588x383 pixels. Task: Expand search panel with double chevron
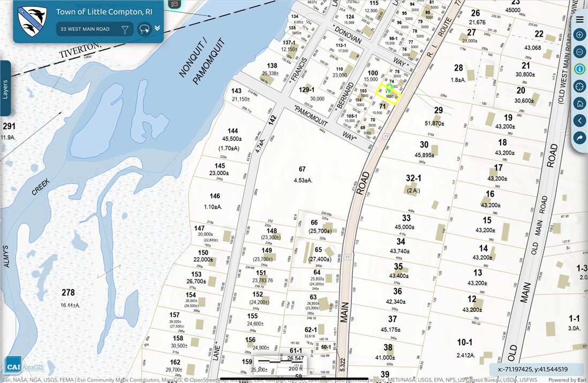pyautogui.click(x=157, y=28)
